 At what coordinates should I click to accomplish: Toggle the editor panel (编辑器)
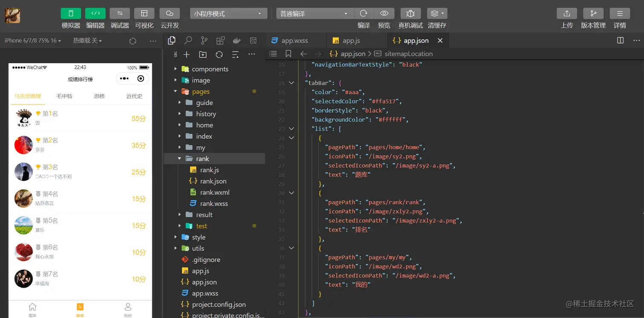95,13
